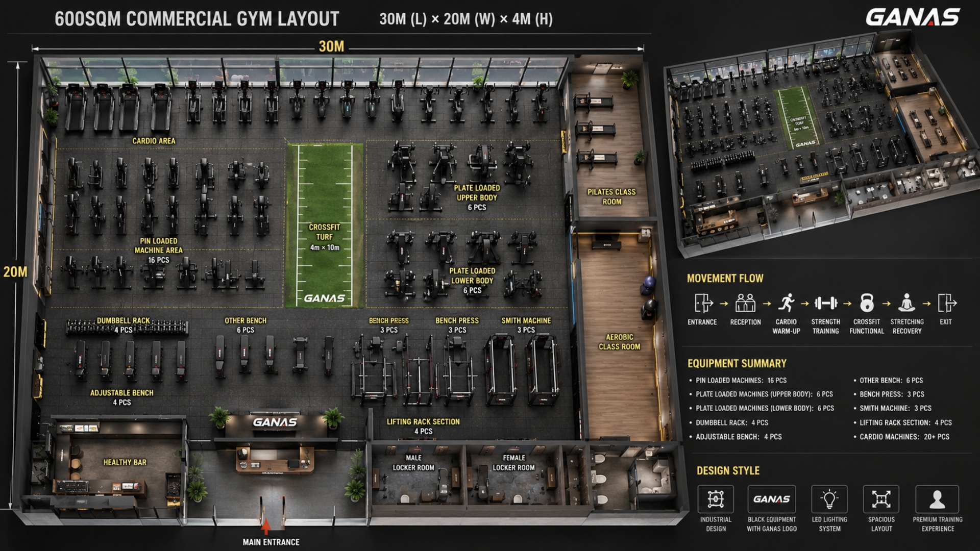
Task: Click the Industrial Design icon
Action: click(x=716, y=499)
